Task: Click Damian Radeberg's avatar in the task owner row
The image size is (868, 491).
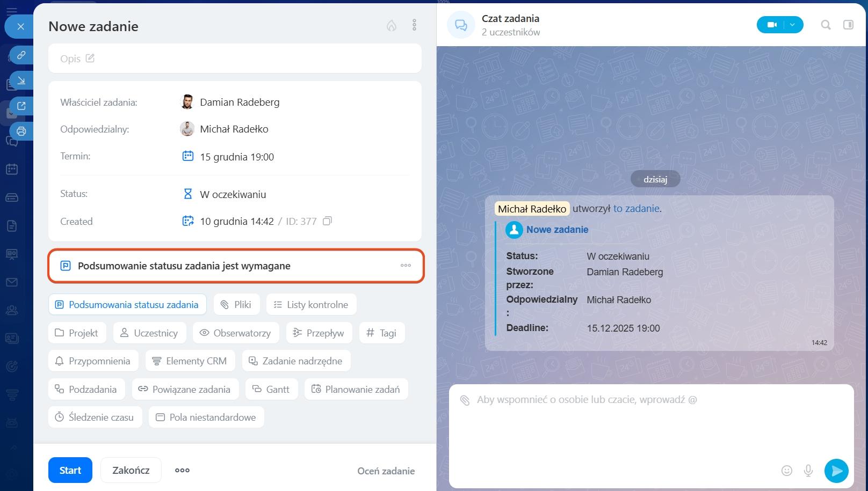Action: click(x=187, y=102)
